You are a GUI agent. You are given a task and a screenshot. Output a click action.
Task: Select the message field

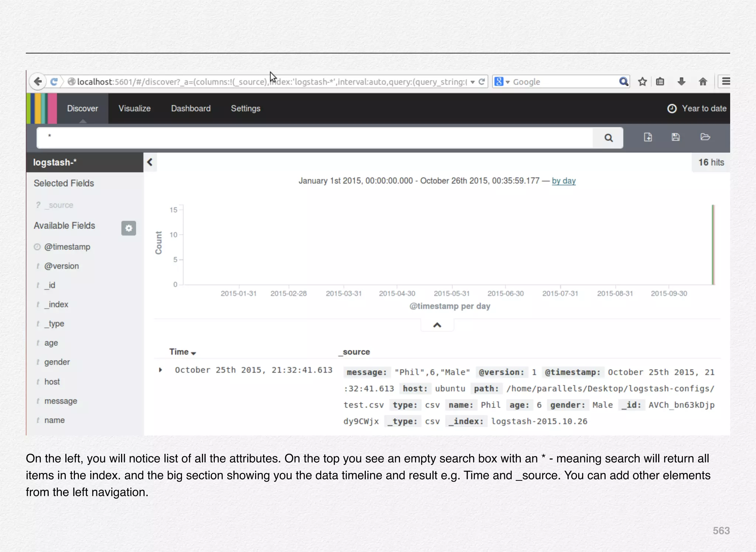61,401
